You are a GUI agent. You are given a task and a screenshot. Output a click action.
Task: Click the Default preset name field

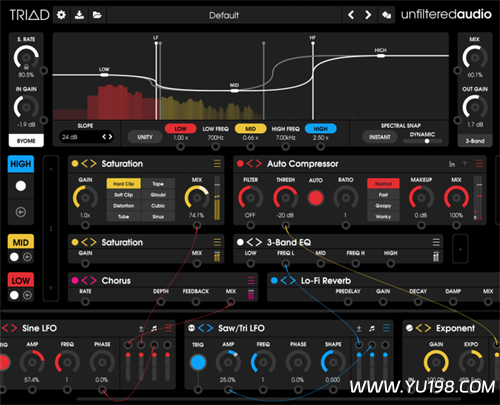224,15
